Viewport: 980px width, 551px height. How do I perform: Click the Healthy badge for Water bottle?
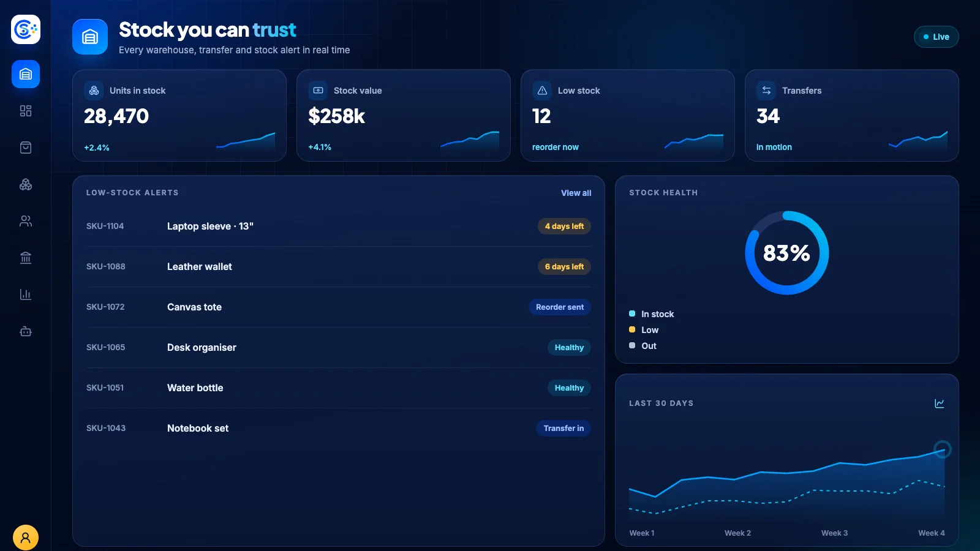tap(569, 388)
